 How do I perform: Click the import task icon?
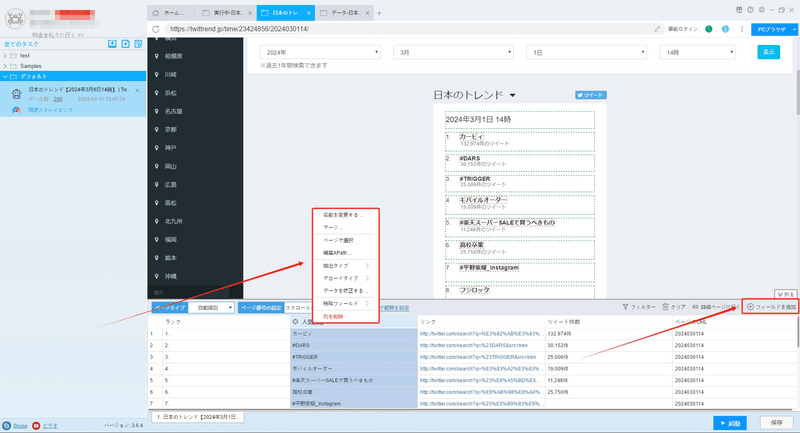(x=112, y=44)
